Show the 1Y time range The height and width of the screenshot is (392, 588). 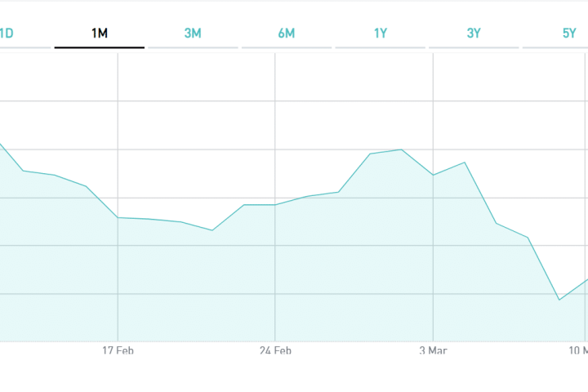(x=381, y=33)
